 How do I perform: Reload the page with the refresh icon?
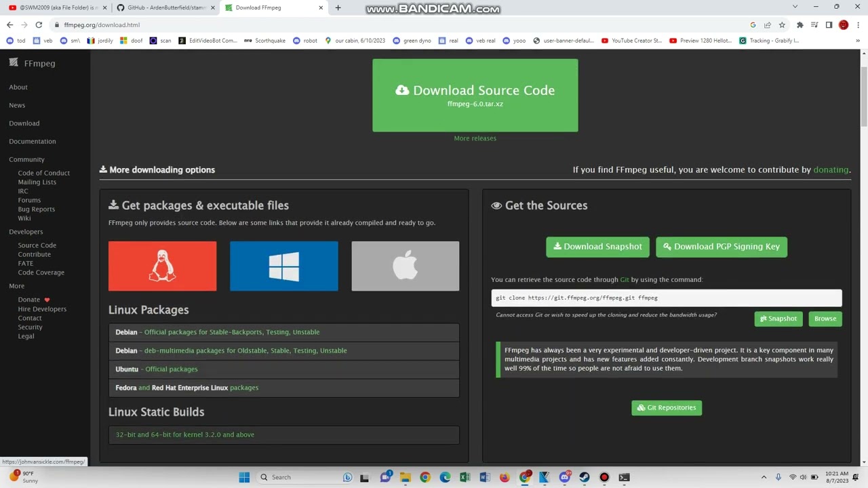[x=39, y=25]
